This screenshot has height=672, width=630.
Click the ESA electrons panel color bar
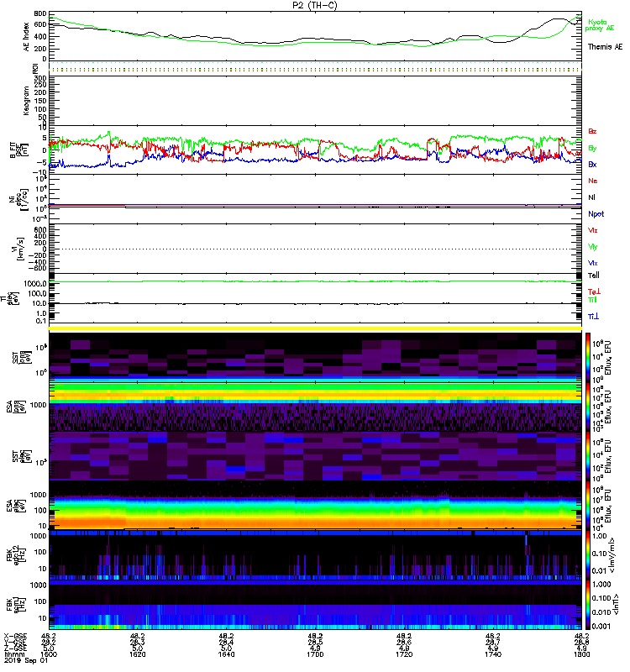[x=588, y=506]
